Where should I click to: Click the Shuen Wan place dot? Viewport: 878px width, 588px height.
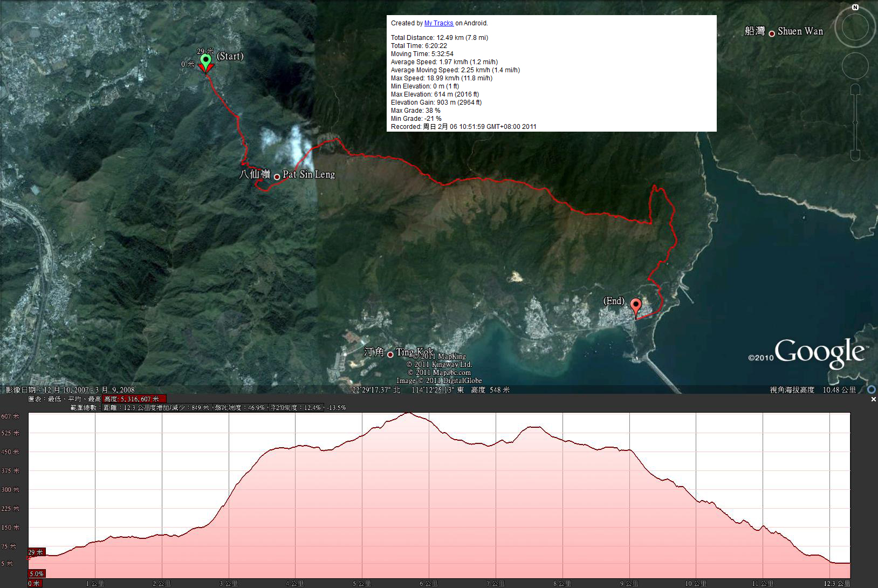[772, 33]
